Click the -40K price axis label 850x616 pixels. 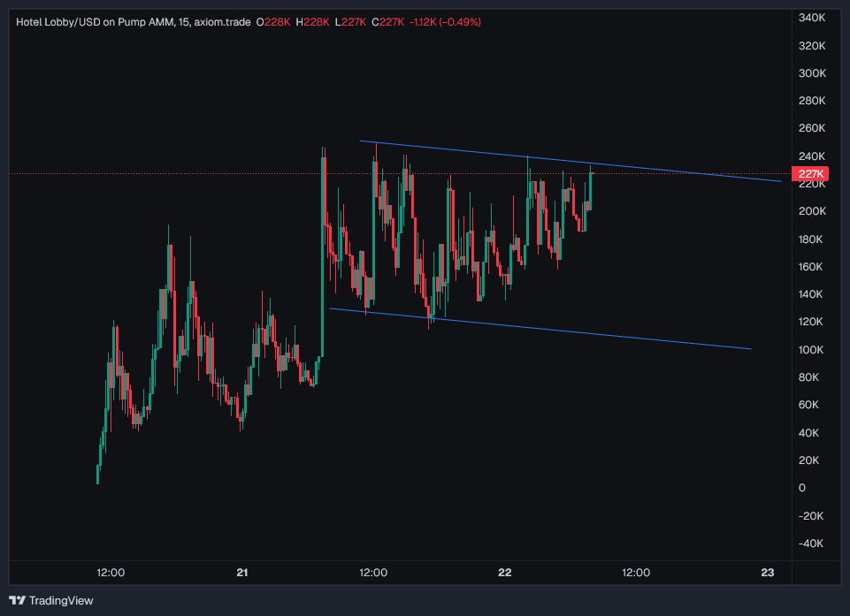tap(811, 544)
